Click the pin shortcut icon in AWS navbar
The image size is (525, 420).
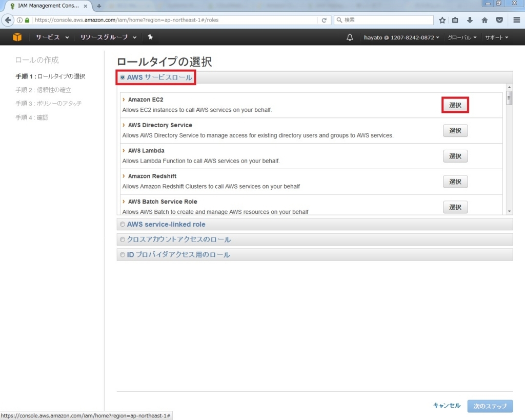click(150, 37)
